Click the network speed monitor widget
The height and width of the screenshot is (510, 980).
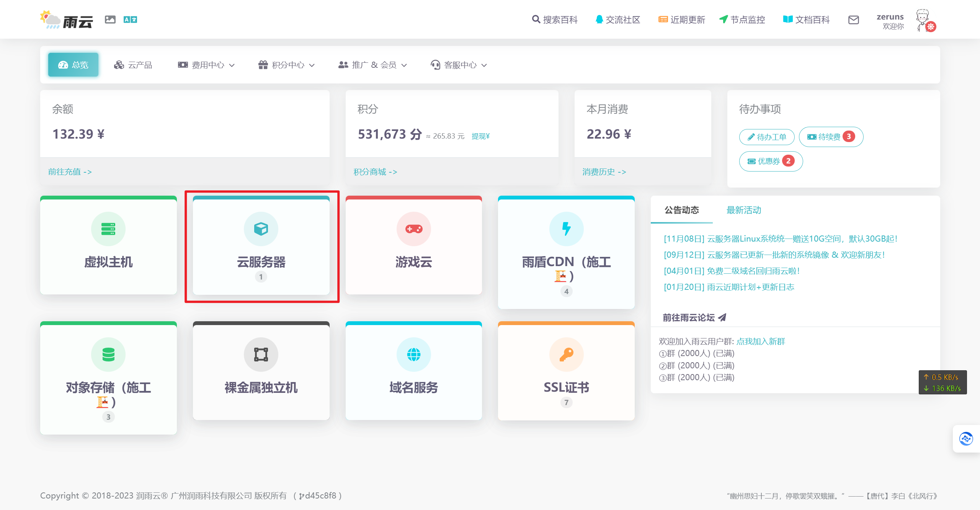coord(942,382)
